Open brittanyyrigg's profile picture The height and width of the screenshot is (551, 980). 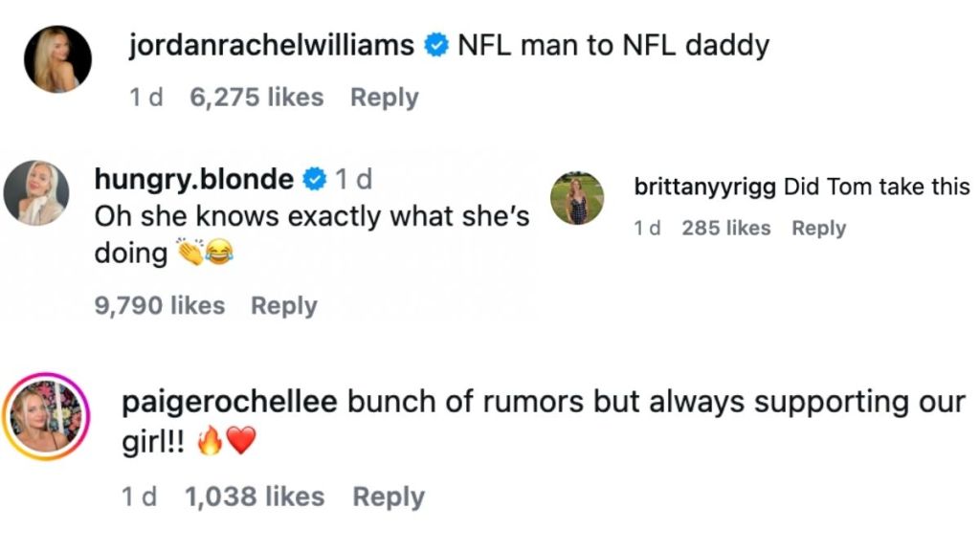coord(577,199)
